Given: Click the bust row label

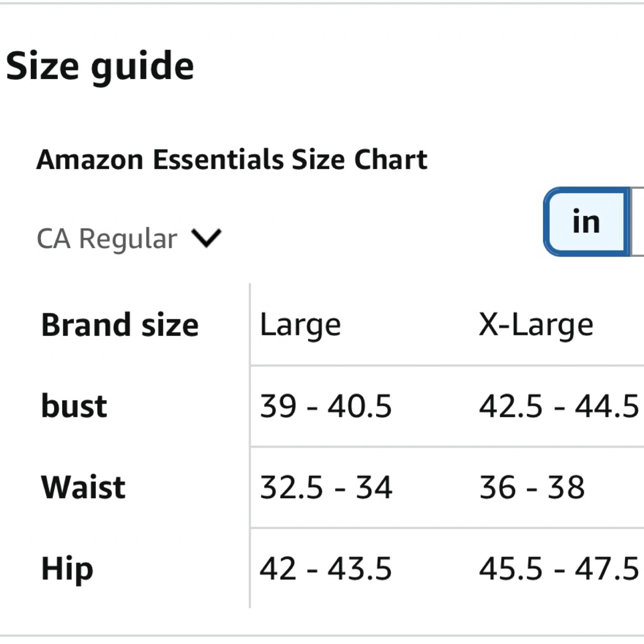Looking at the screenshot, I should 74,406.
